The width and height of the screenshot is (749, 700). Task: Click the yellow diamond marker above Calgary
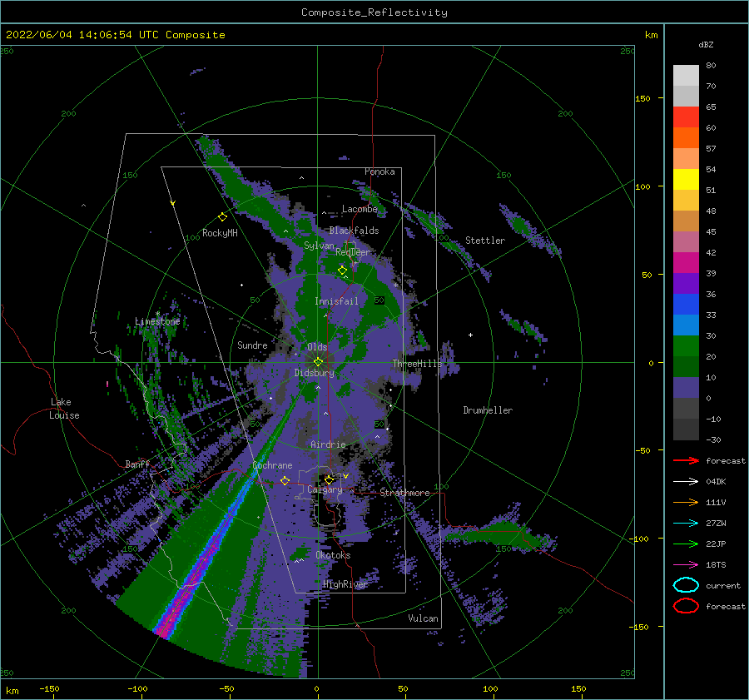coord(329,479)
